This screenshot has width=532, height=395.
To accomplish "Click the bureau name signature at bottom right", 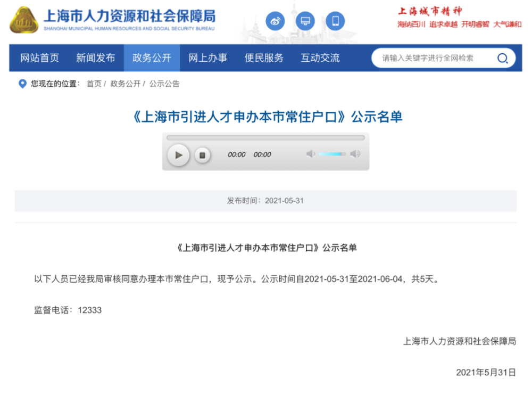I will click(460, 341).
